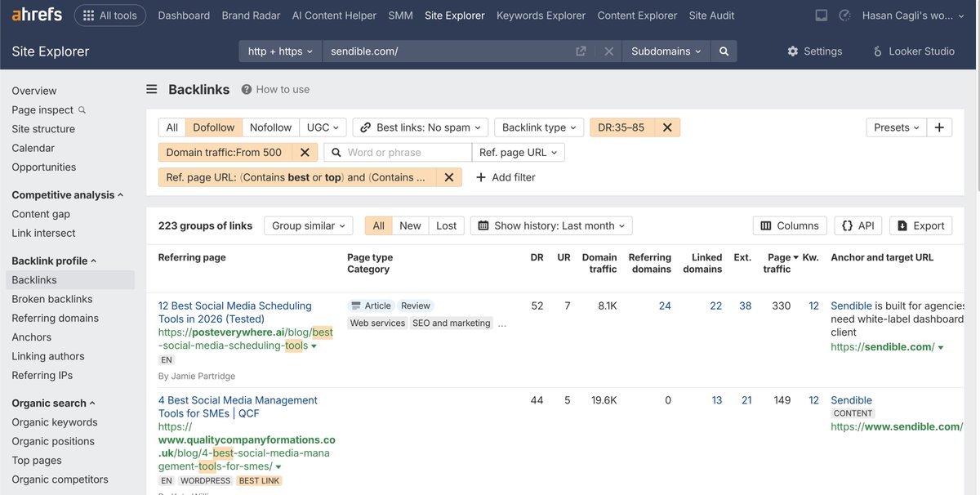Go to Content Explorer
The image size is (980, 495).
coord(637,16)
